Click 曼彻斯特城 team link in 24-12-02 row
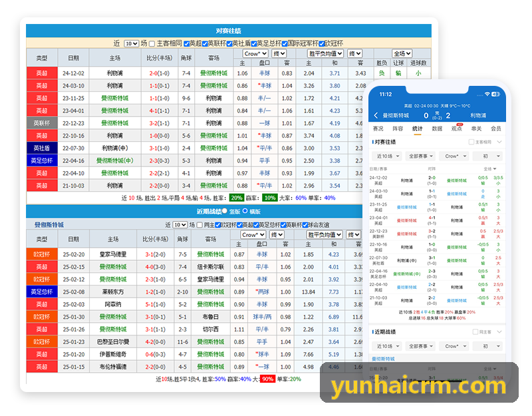This screenshot has width=532, height=416. click(213, 73)
